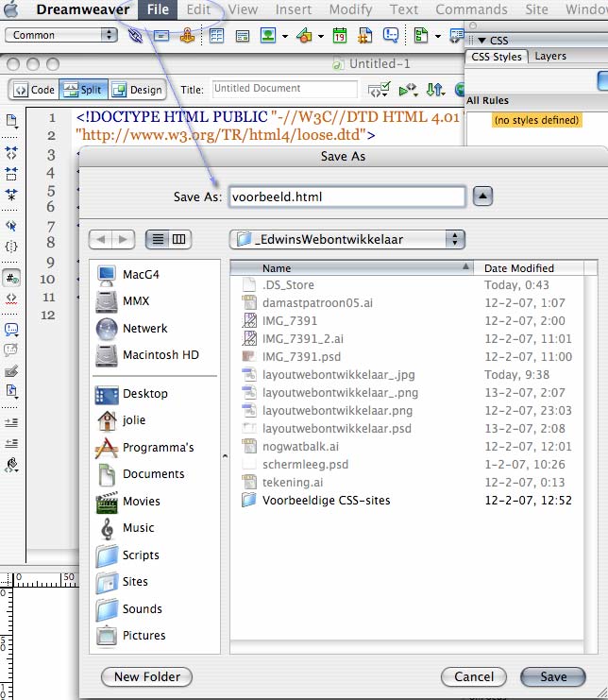Screen dimensions: 608x700
Task: Toggle line numbers icon
Action: (x=11, y=278)
